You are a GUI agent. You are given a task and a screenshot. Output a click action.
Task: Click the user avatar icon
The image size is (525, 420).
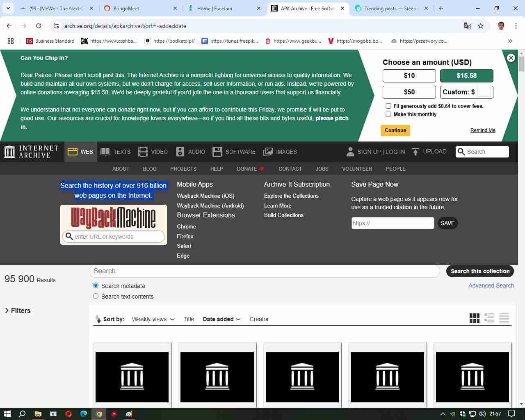coord(350,152)
